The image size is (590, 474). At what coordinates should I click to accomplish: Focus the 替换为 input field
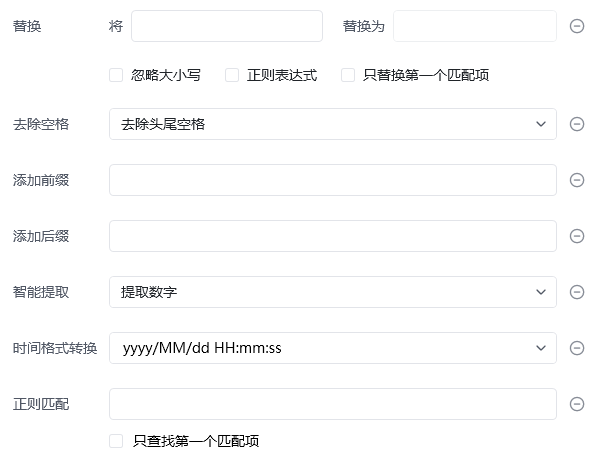pos(475,26)
